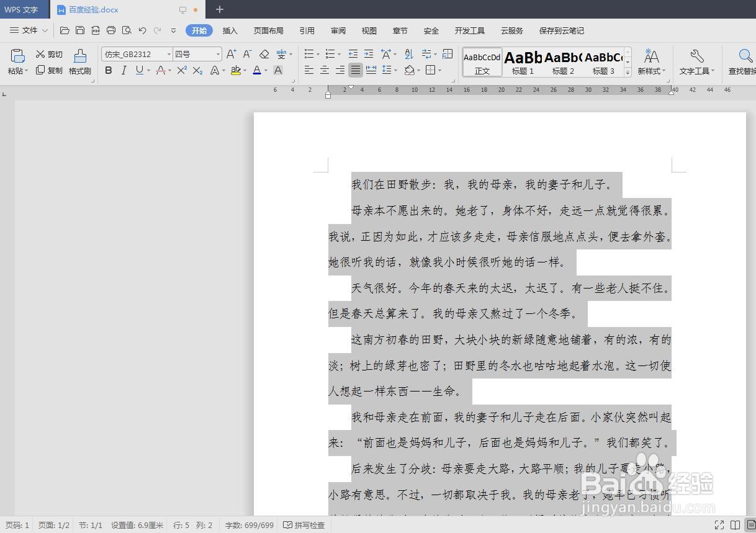Expand bullet list options arrow
The width and height of the screenshot is (756, 533).
[318, 54]
